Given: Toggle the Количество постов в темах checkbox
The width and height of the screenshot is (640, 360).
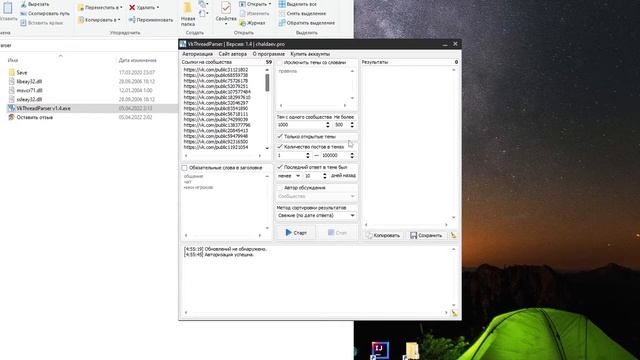Looking at the screenshot, I should (280, 146).
